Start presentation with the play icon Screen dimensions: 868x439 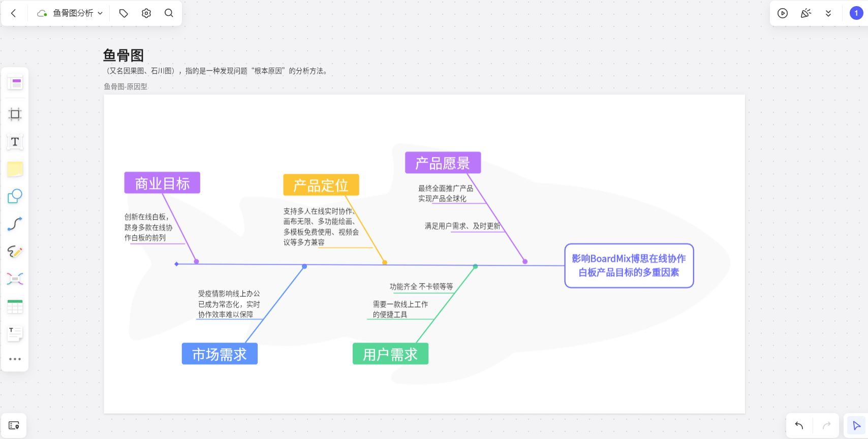(x=783, y=13)
